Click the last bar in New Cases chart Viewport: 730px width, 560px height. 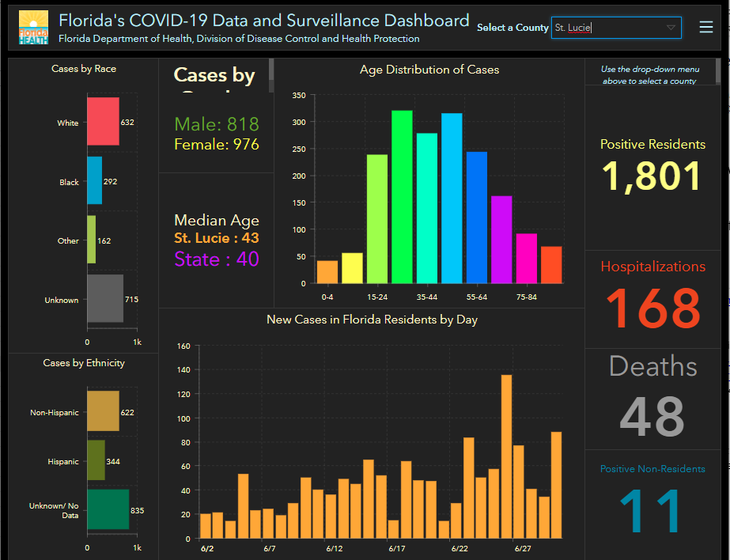[556, 485]
